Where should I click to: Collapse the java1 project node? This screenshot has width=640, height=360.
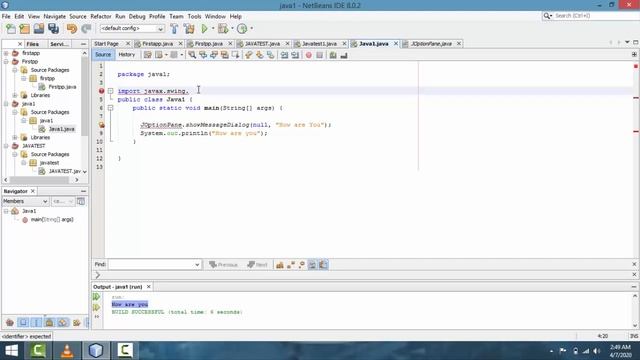pyautogui.click(x=6, y=104)
